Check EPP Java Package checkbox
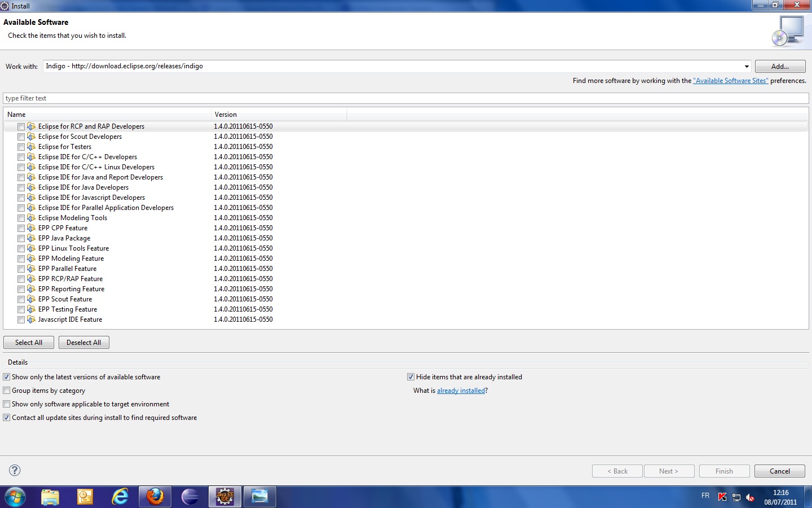 (x=21, y=238)
